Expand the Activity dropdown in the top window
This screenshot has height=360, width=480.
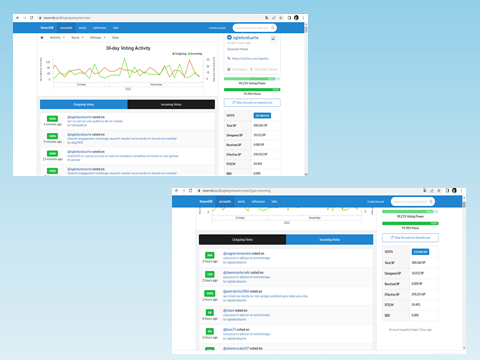57,38
